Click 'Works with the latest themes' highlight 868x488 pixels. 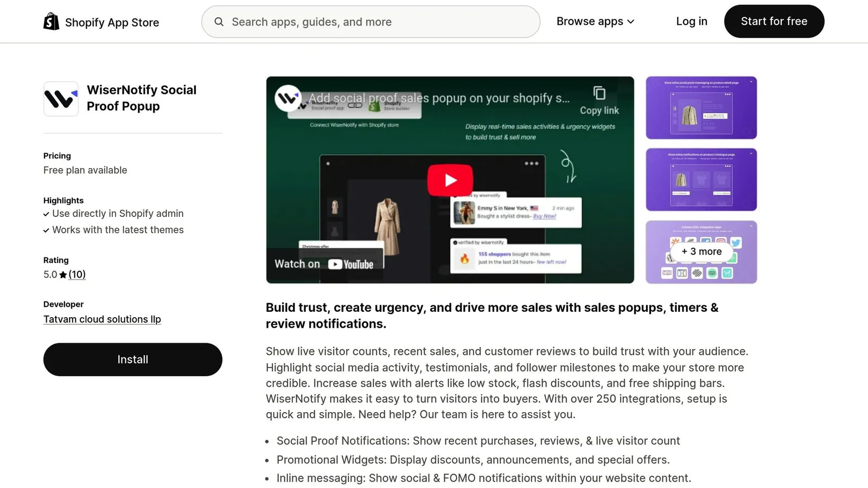(x=118, y=230)
